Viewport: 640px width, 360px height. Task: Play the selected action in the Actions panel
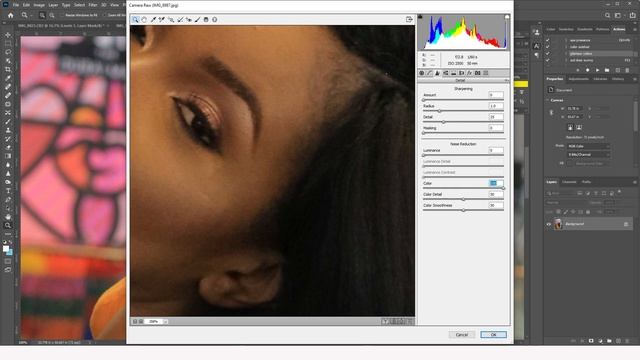597,70
